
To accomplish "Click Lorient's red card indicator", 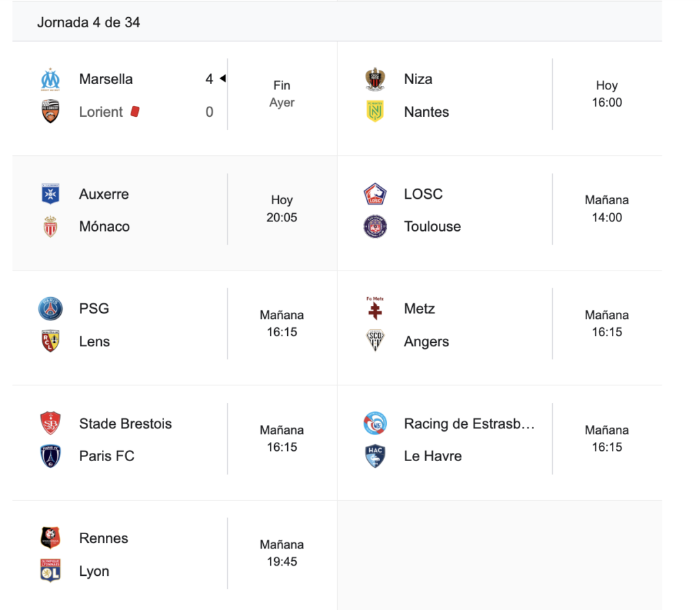I will point(135,111).
